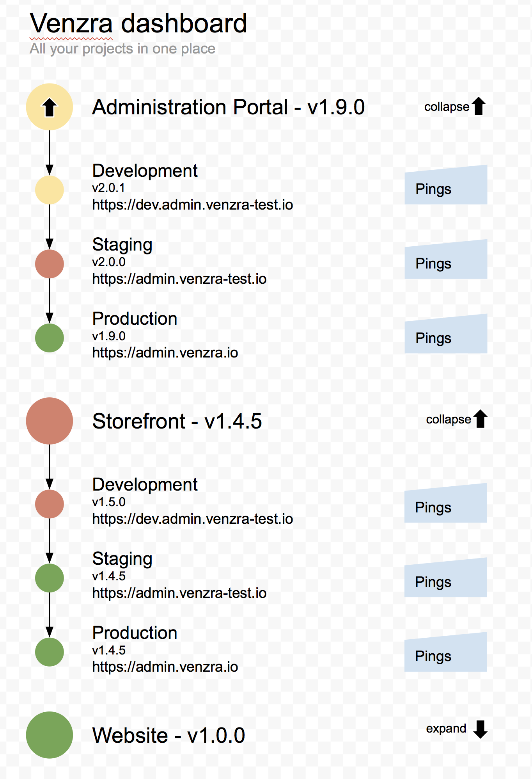Click the All your projects in one place subtitle
Image resolution: width=532 pixels, height=779 pixels.
pos(122,49)
